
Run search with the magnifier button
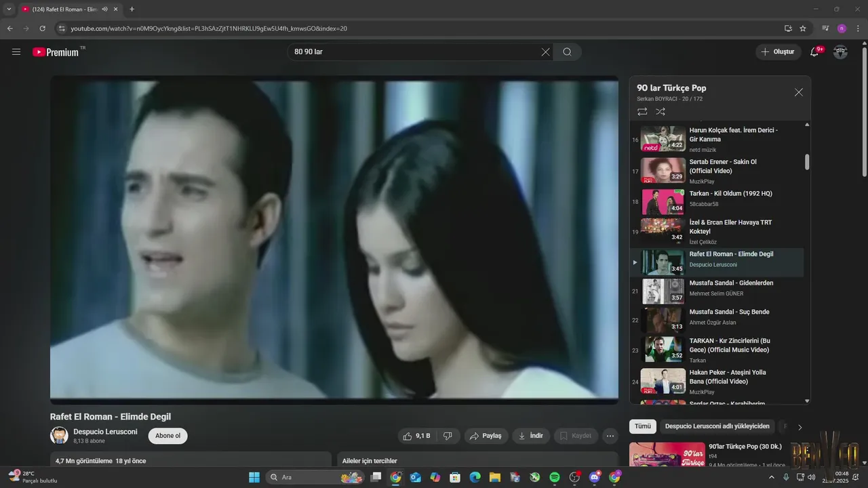coord(567,52)
